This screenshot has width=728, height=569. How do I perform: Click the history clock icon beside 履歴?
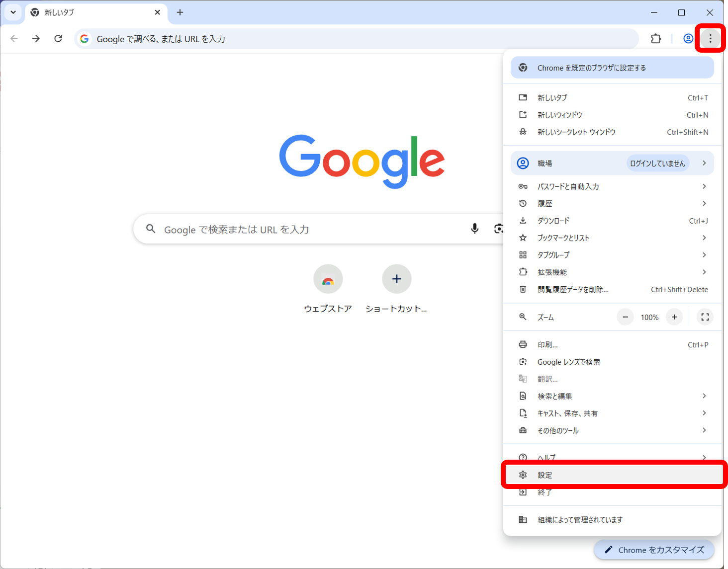click(x=523, y=203)
